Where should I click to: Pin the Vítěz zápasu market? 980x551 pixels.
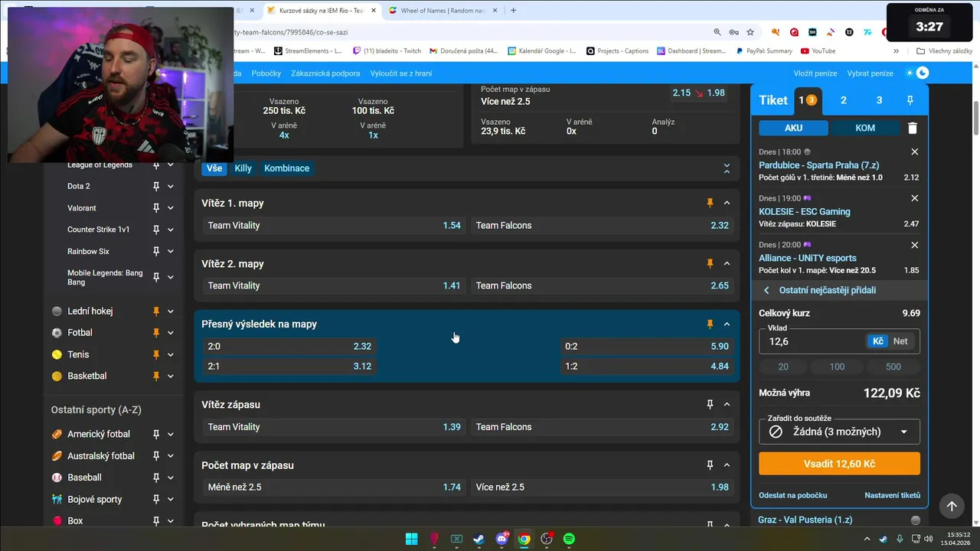coord(710,404)
